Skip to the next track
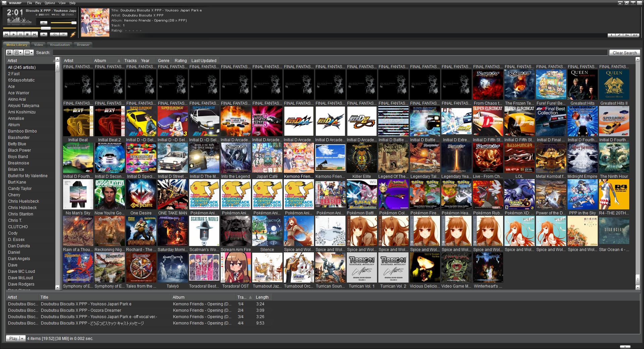Viewport: 644px width, 349px height. (35, 34)
